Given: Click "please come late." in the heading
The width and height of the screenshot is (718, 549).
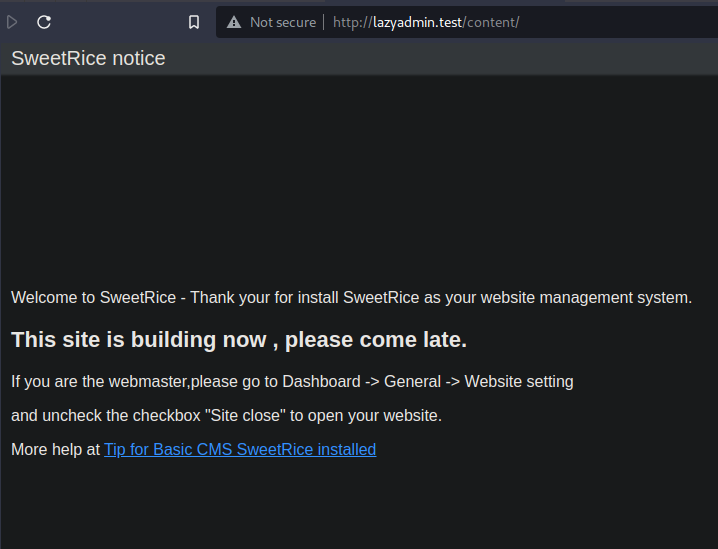Looking at the screenshot, I should [x=376, y=340].
